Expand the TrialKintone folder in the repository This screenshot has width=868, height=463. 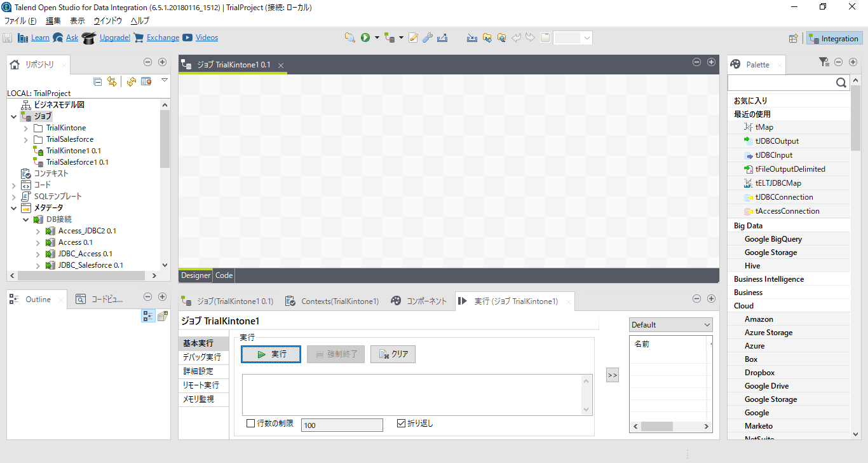point(25,127)
